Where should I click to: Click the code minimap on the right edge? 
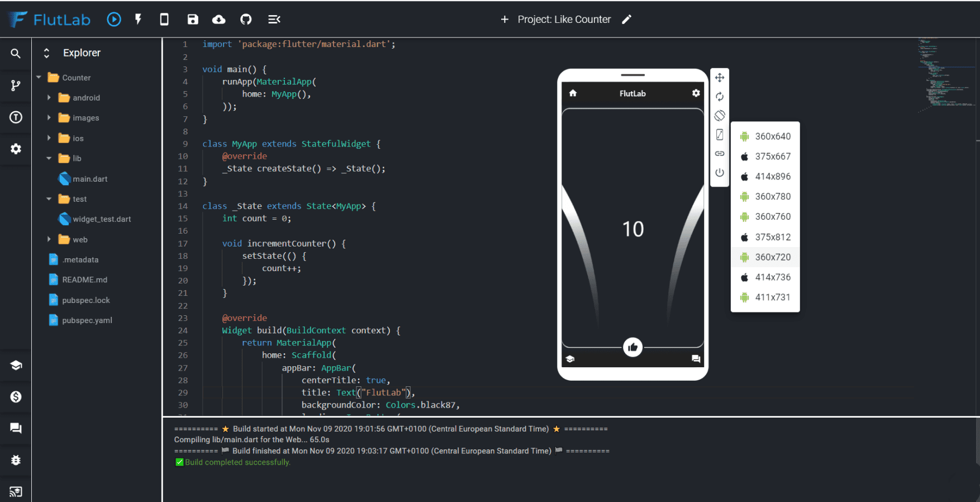945,73
